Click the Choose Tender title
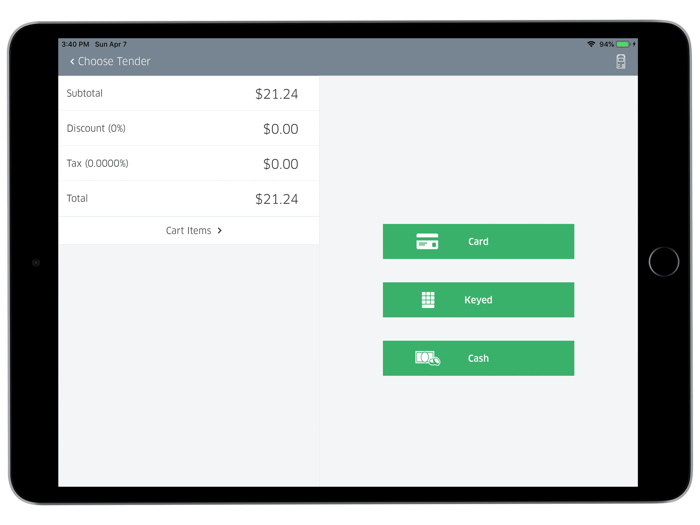 coord(114,61)
